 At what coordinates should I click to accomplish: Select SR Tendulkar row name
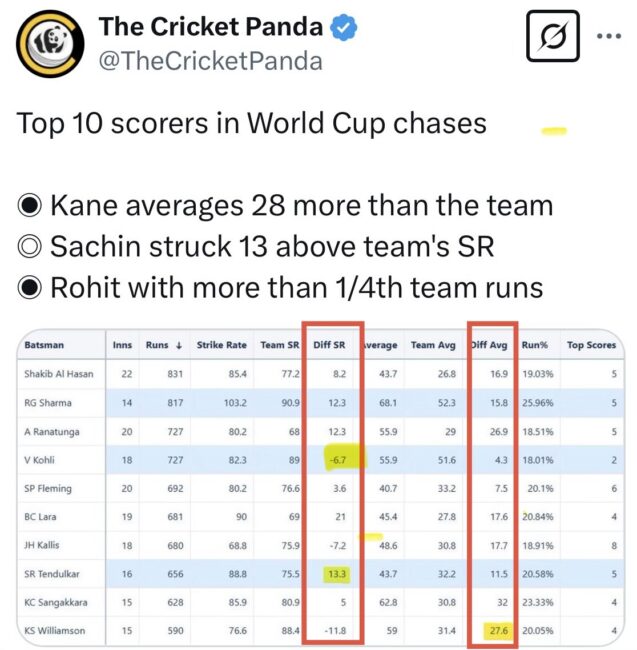click(51, 574)
